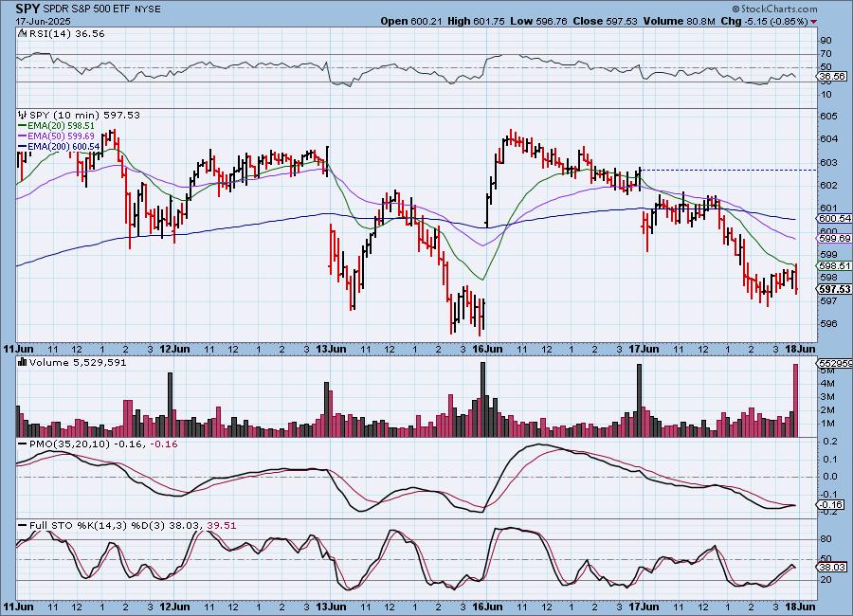
Task: Click the 598.51 price tag on right axis
Action: tap(834, 265)
